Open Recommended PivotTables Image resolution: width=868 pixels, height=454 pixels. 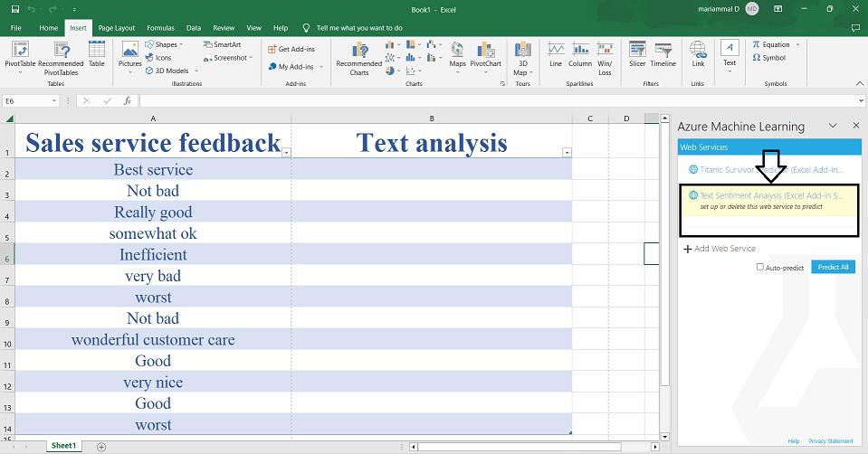coord(61,59)
